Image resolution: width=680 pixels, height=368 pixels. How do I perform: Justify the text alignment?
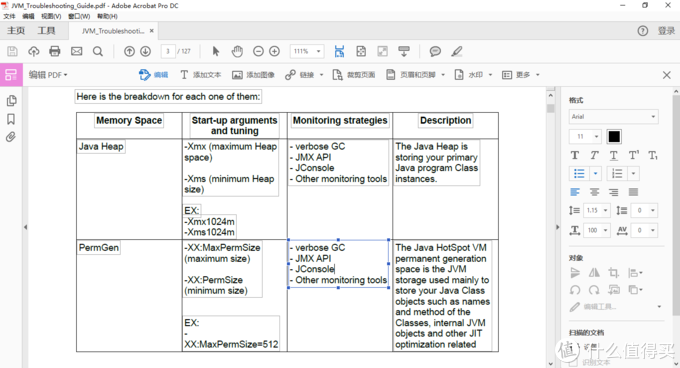tap(634, 192)
